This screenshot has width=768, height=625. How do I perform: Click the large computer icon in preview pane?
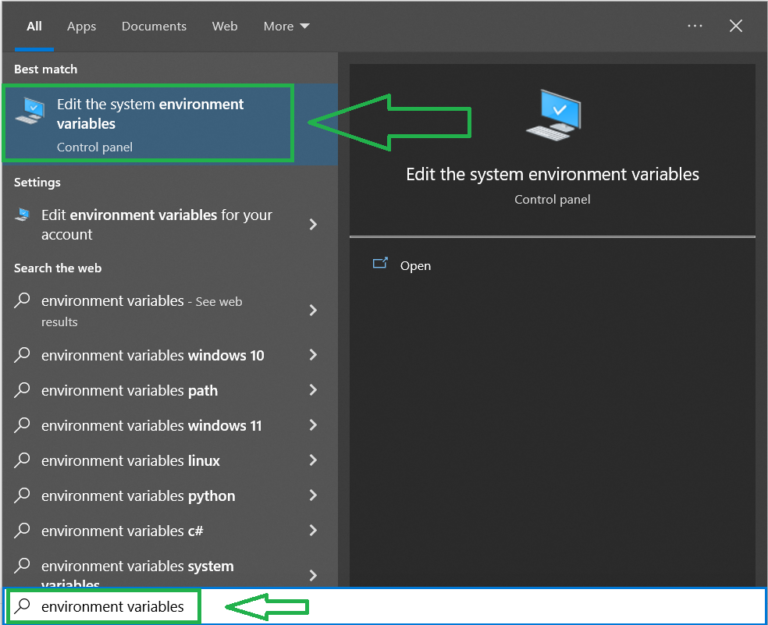[554, 116]
